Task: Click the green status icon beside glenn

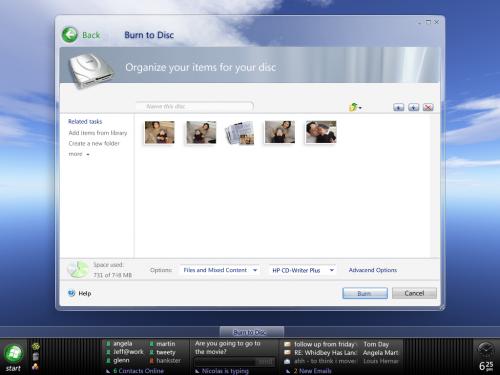Action: 108,360
